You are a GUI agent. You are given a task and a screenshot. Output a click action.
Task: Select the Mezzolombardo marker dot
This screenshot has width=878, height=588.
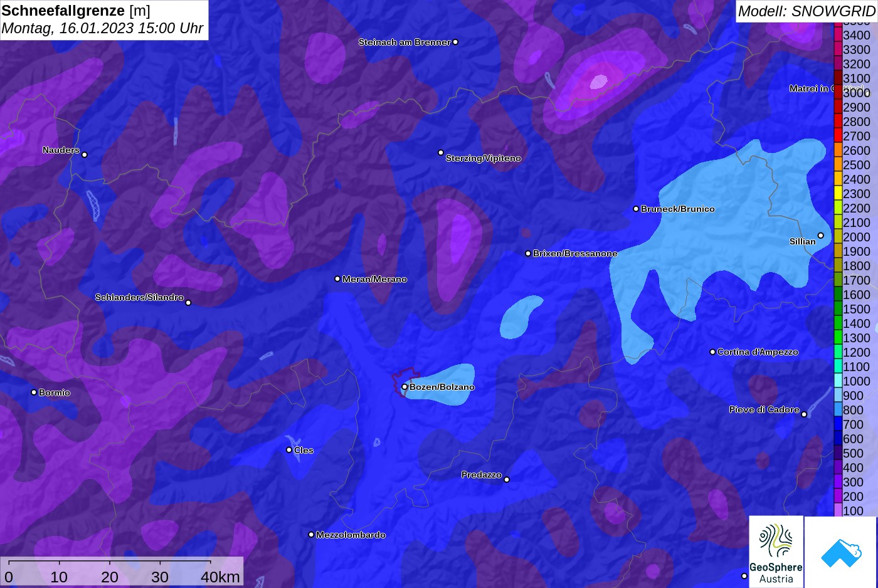pos(311,535)
